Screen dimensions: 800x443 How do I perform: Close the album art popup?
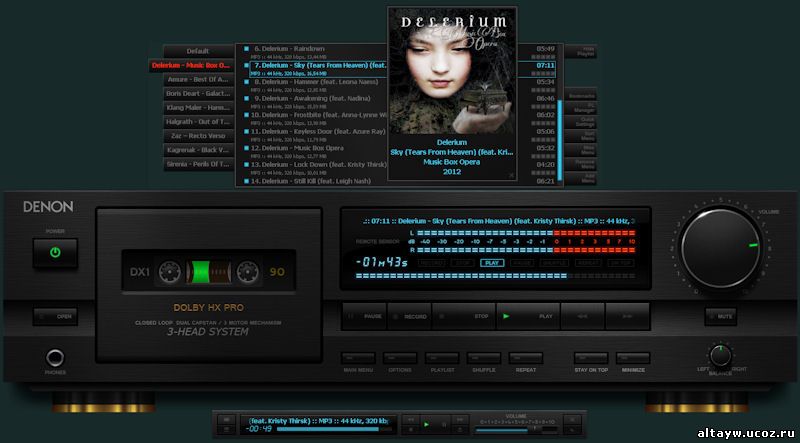coord(511,175)
